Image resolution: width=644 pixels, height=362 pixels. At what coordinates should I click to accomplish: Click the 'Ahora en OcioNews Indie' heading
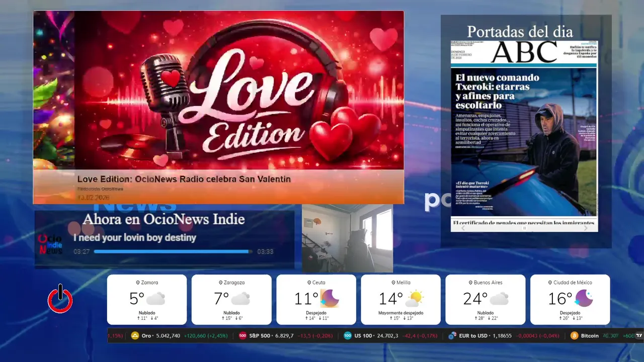point(164,219)
